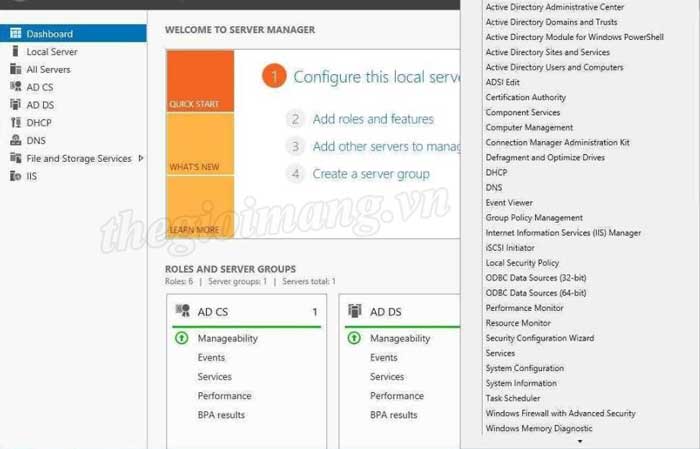Open Security Configuration Wizard
700x449 pixels.
[x=540, y=338]
